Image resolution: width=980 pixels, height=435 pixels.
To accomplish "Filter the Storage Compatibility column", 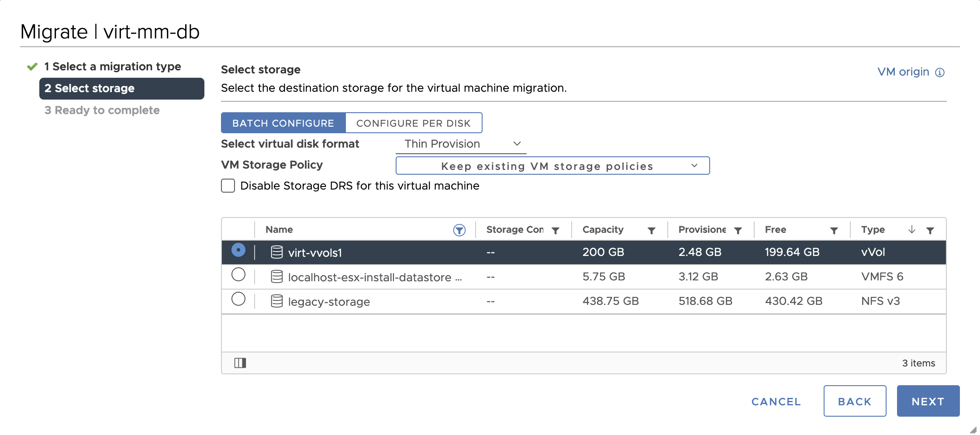I will click(556, 231).
